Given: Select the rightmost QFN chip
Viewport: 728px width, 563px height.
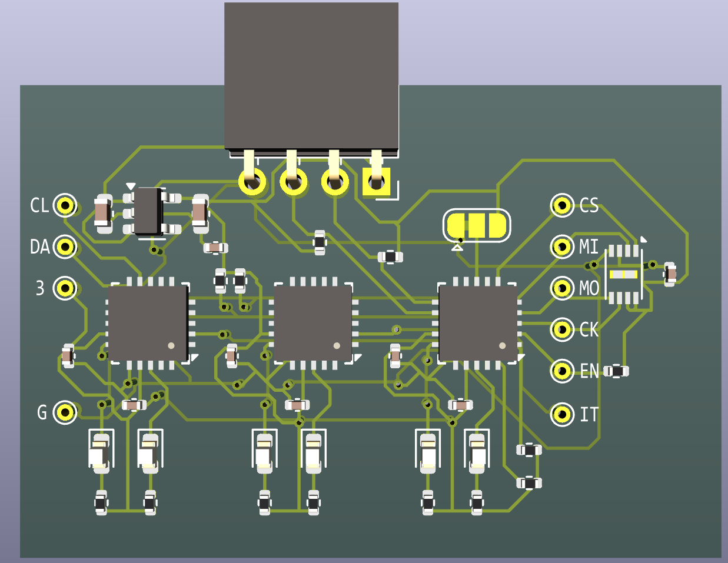Looking at the screenshot, I should point(478,324).
